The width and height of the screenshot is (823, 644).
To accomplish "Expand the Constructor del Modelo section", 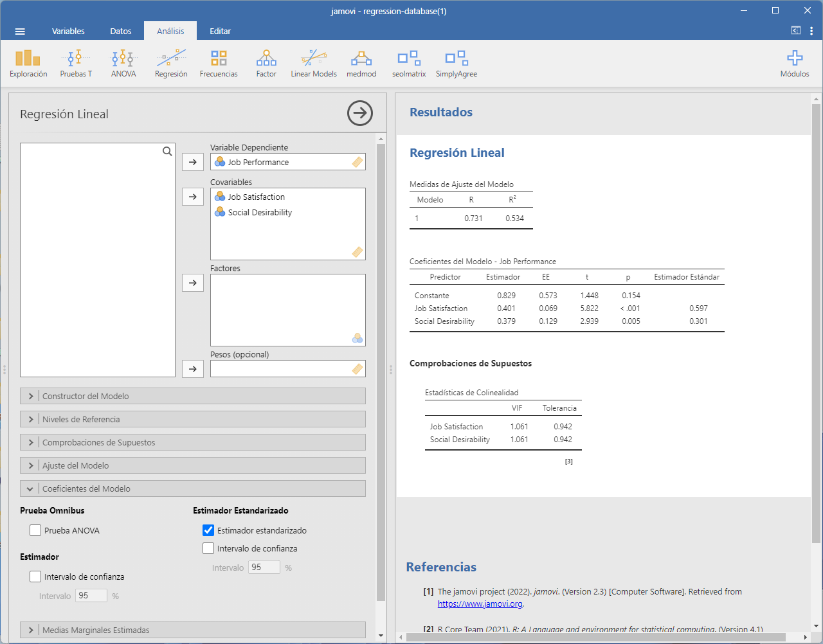I will [x=193, y=396].
